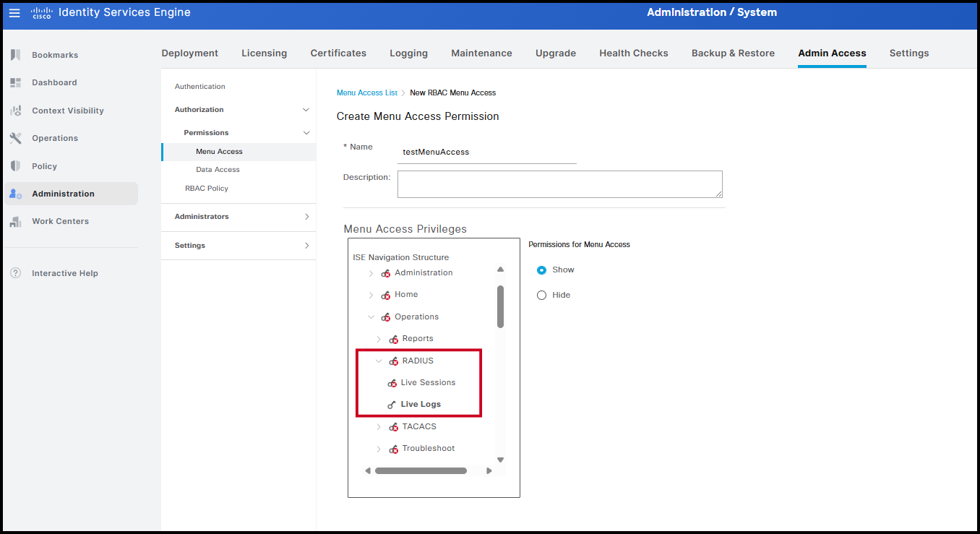The image size is (980, 534).
Task: Collapse the RADIUS tree node
Action: click(379, 361)
